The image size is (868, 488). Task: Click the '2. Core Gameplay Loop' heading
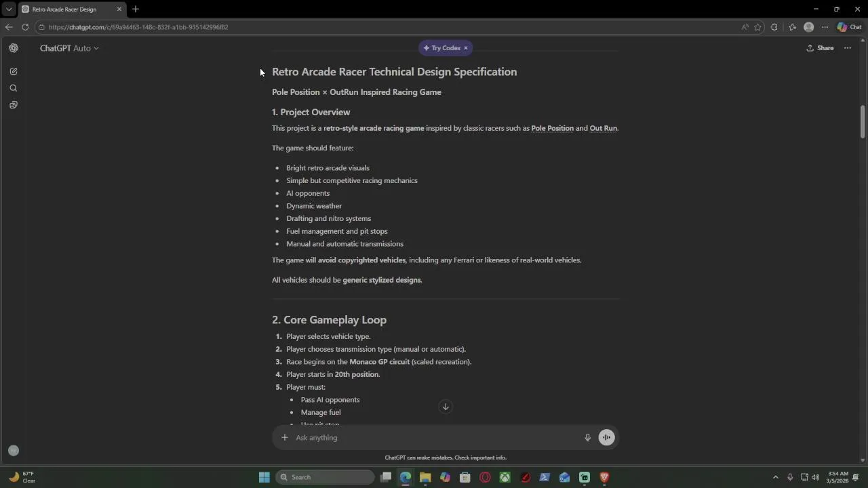coord(329,320)
